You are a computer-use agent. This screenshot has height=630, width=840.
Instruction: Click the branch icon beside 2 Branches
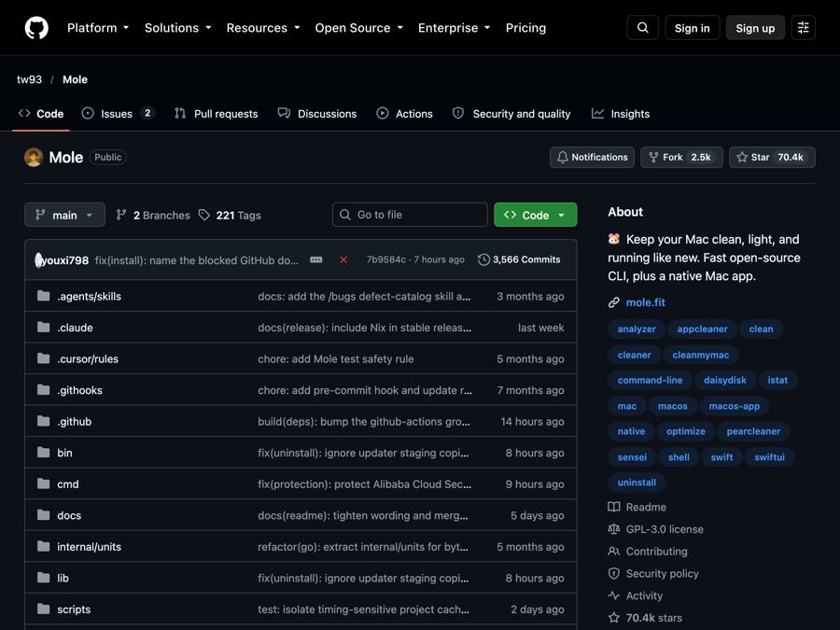121,215
